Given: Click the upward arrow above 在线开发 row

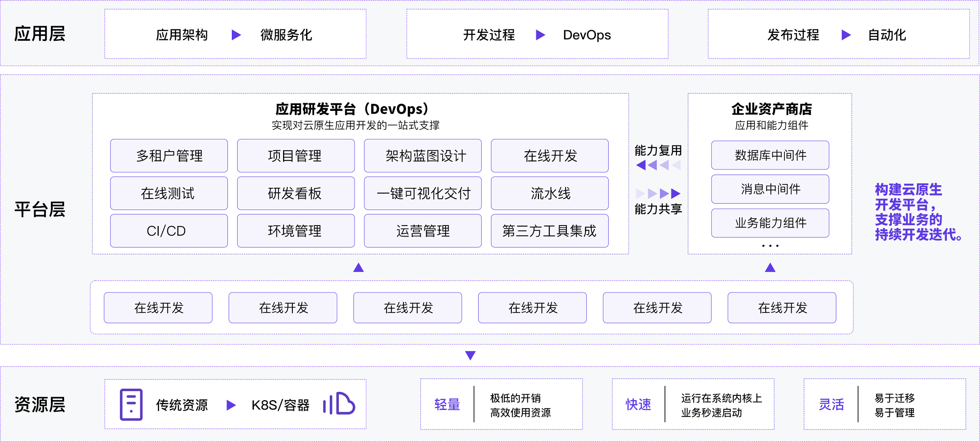Looking at the screenshot, I should tap(358, 268).
